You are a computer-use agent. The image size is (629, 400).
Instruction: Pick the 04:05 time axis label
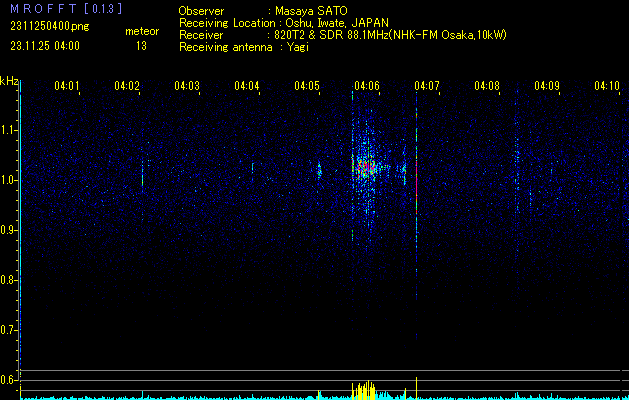307,86
